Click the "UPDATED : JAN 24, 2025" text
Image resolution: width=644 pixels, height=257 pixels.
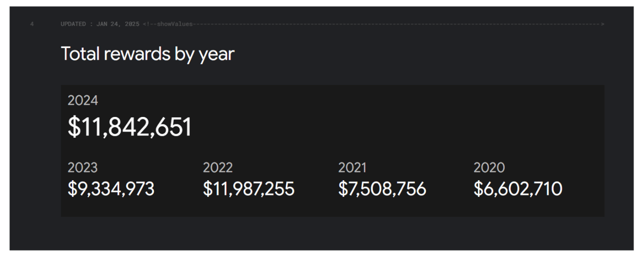click(100, 24)
